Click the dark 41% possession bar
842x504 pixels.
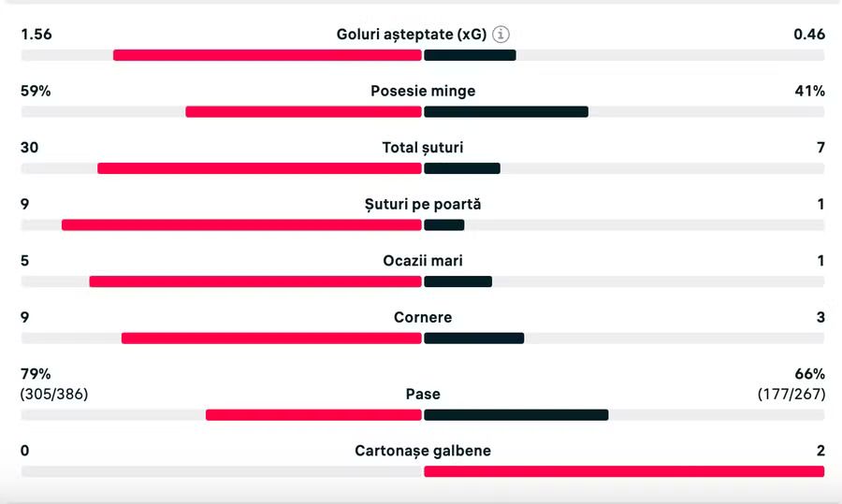pos(506,111)
